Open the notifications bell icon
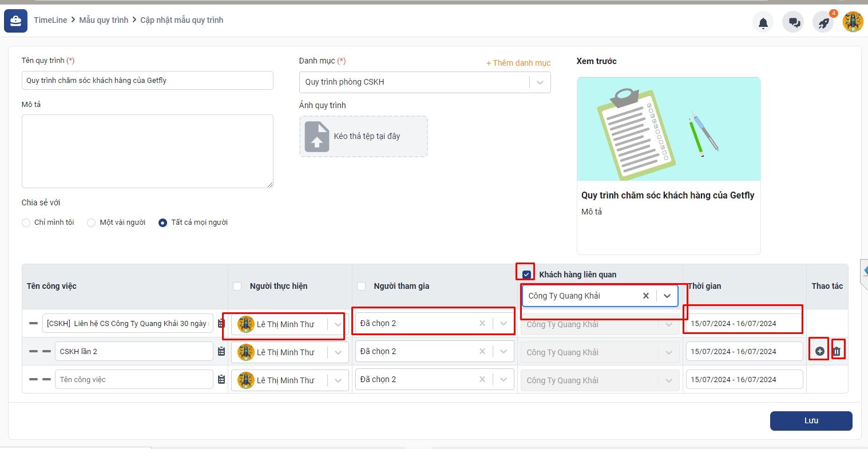The image size is (868, 449). point(763,23)
